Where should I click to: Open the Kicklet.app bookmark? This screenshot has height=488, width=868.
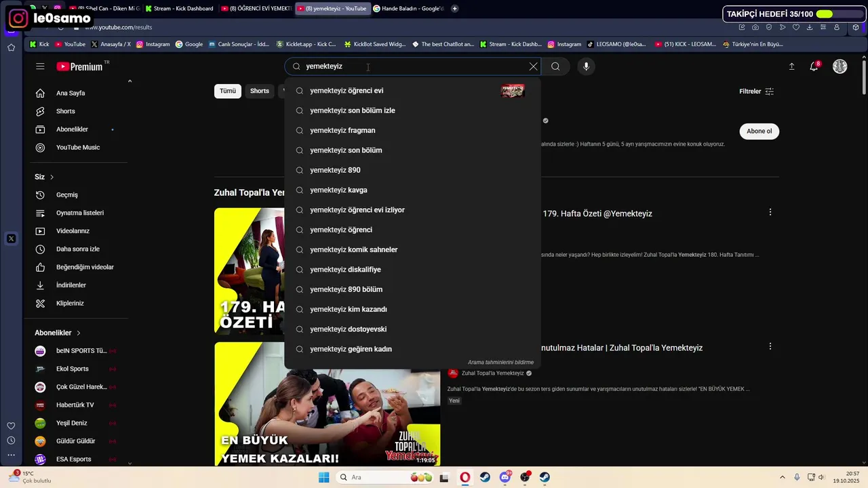coord(306,44)
